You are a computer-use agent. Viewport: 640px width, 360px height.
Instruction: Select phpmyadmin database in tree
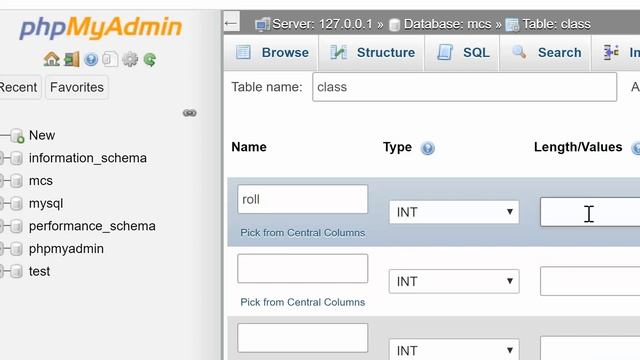tap(66, 249)
